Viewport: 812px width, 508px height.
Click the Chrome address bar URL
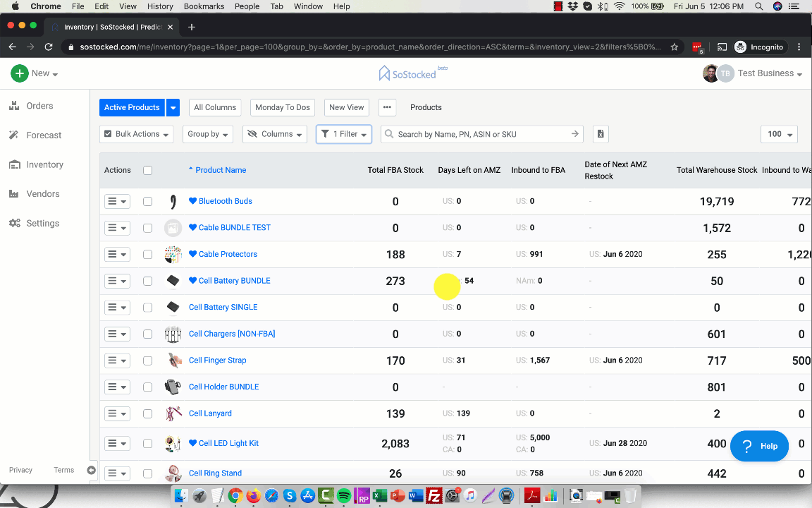click(x=370, y=47)
